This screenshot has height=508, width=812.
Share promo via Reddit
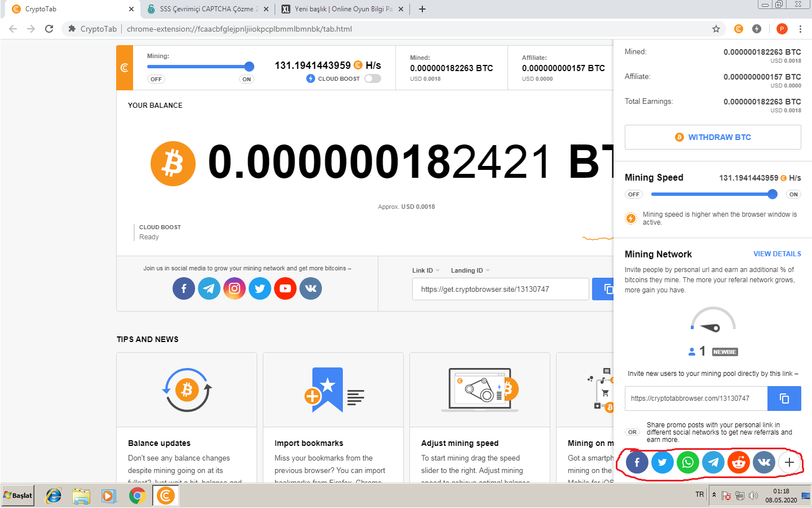click(739, 463)
